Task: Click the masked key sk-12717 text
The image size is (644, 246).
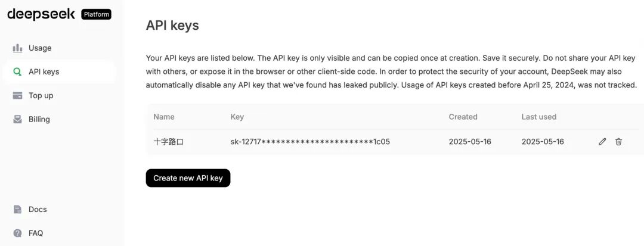Action: (x=310, y=142)
